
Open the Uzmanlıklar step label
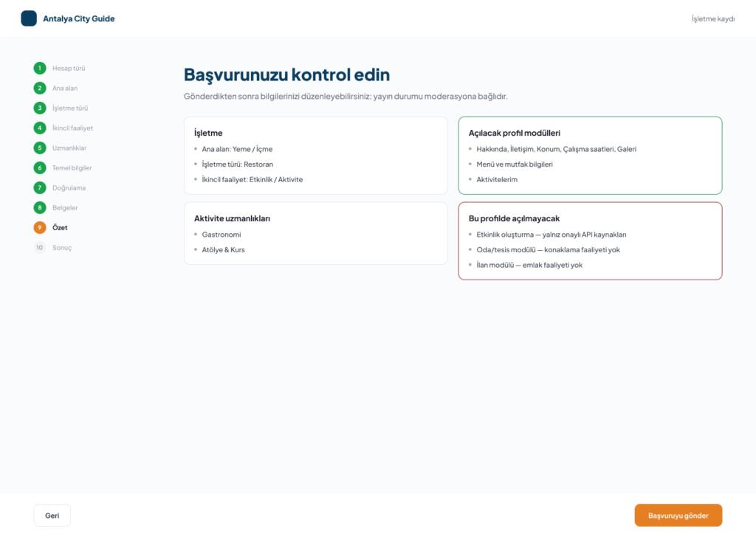[x=69, y=148]
